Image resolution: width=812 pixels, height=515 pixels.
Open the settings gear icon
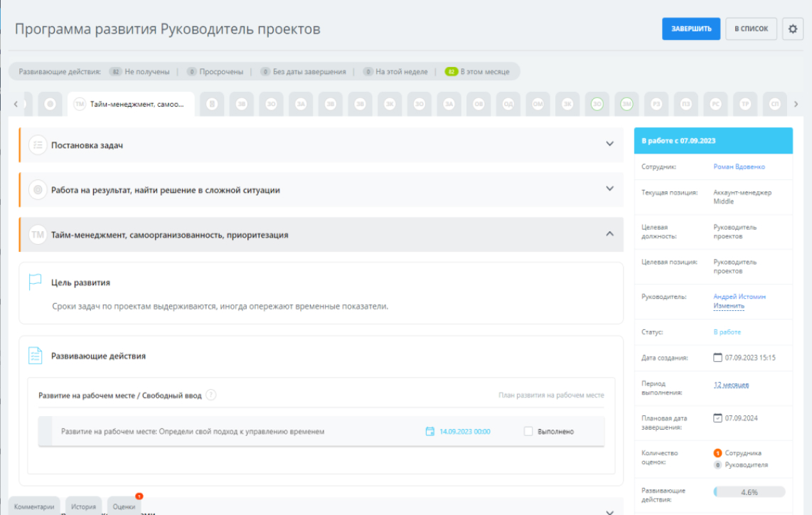pyautogui.click(x=793, y=29)
